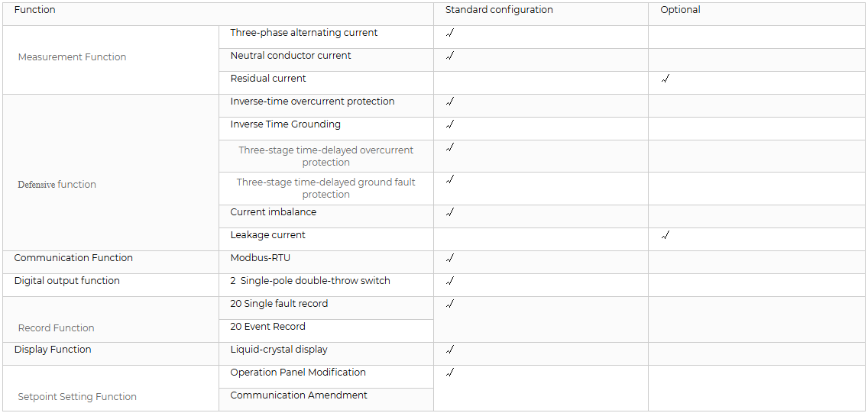Select the Communication Amendment cell

[x=326, y=399]
